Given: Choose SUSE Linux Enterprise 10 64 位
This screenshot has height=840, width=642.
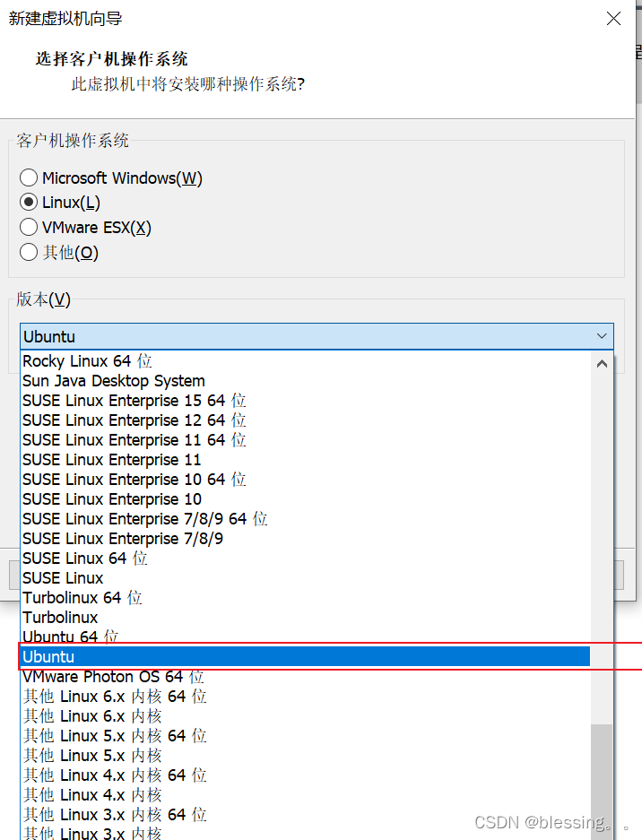Looking at the screenshot, I should click(306, 480).
